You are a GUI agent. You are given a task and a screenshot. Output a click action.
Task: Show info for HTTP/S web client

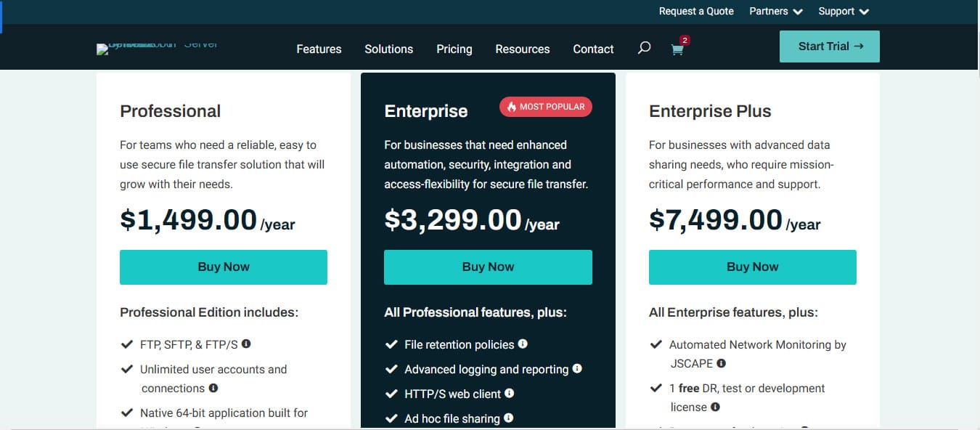click(x=510, y=394)
